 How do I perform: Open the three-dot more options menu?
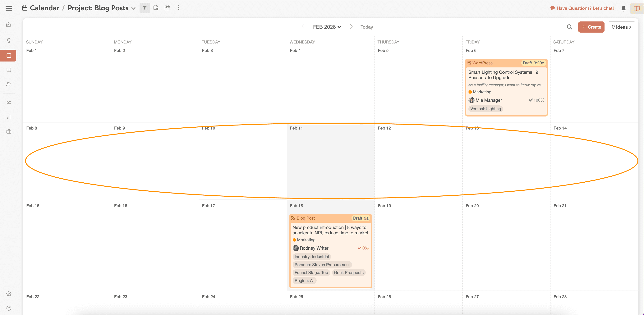coord(179,8)
